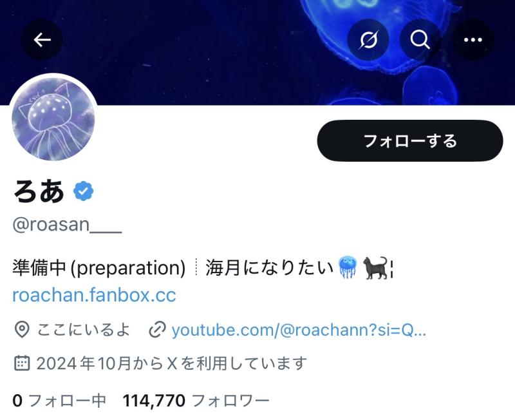515x420 pixels.
Task: Open the three-dot more options menu
Action: pos(473,40)
